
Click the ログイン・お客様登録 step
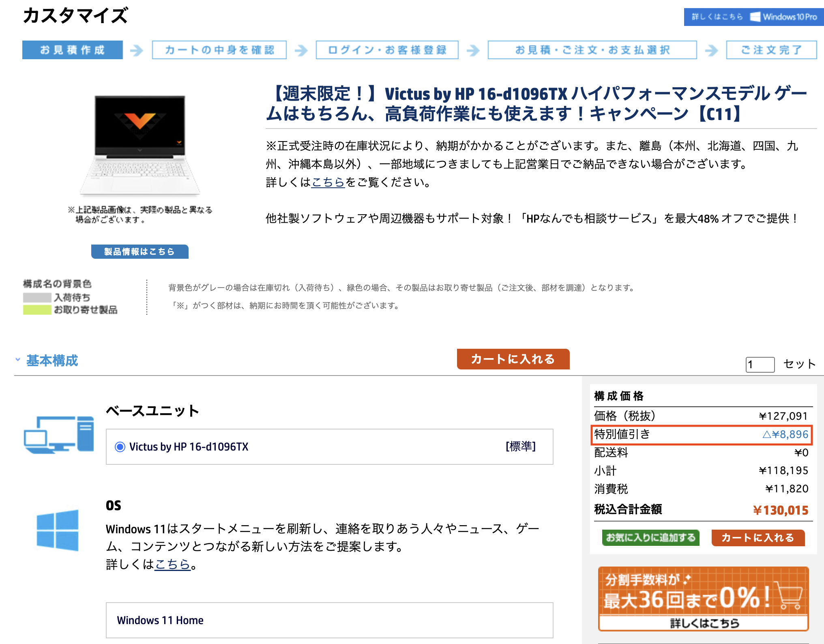pos(387,50)
